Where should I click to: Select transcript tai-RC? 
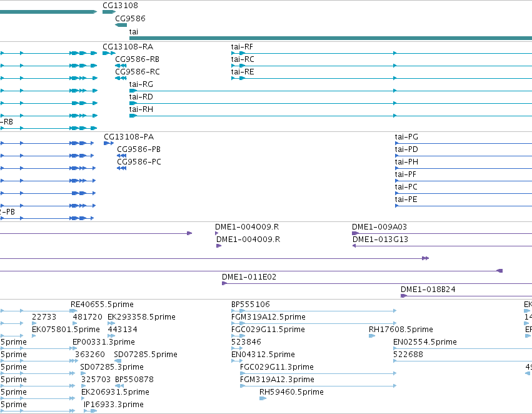tap(243, 59)
